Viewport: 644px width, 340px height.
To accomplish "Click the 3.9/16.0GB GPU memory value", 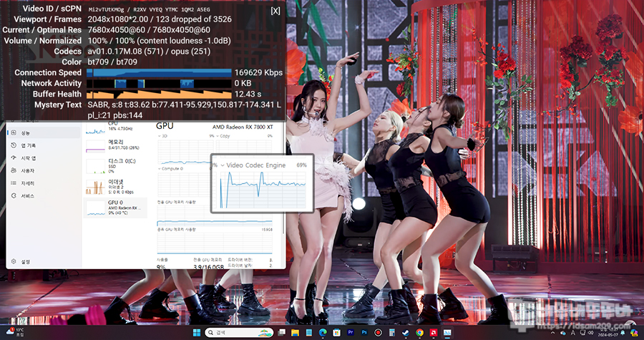I will click(209, 267).
